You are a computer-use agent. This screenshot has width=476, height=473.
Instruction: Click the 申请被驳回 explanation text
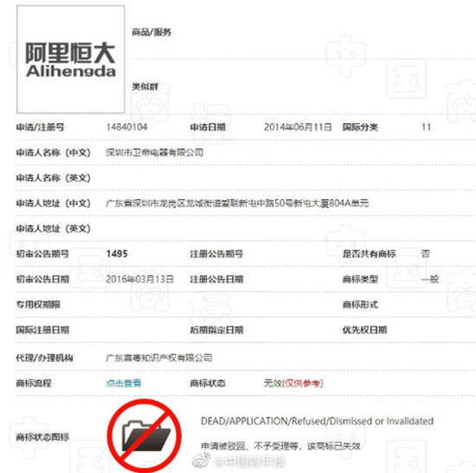tap(280, 446)
